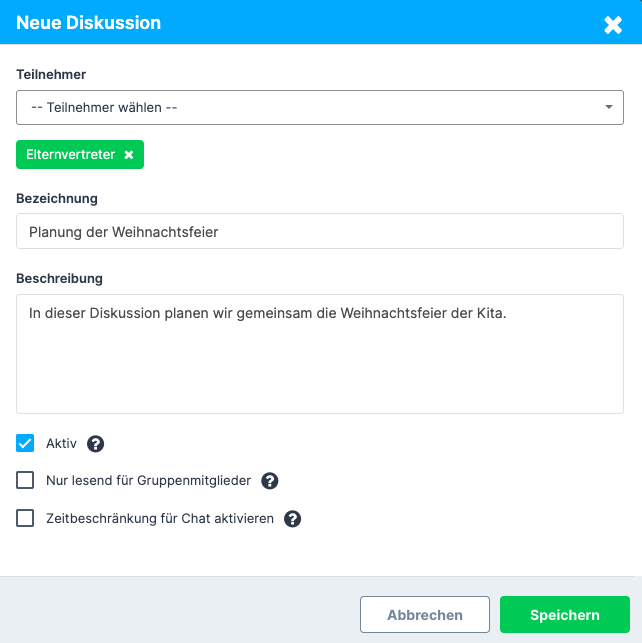The image size is (642, 643).
Task: Remove the Elternvertreter participant tag
Action: pyautogui.click(x=129, y=155)
